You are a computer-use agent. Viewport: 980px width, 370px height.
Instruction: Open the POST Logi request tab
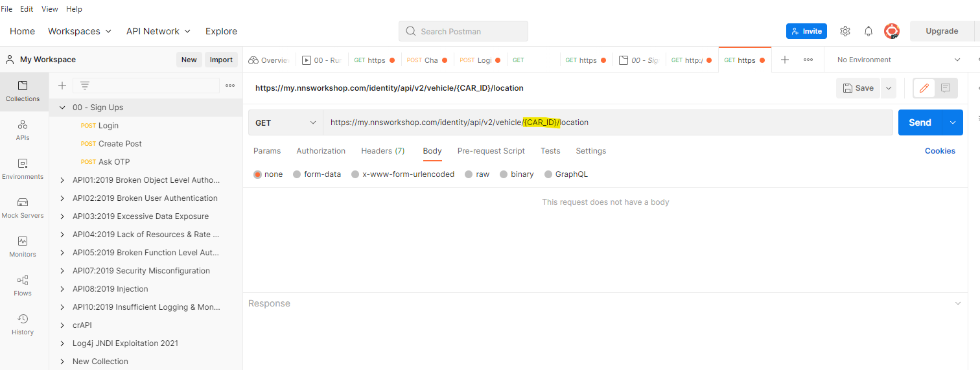pyautogui.click(x=480, y=60)
